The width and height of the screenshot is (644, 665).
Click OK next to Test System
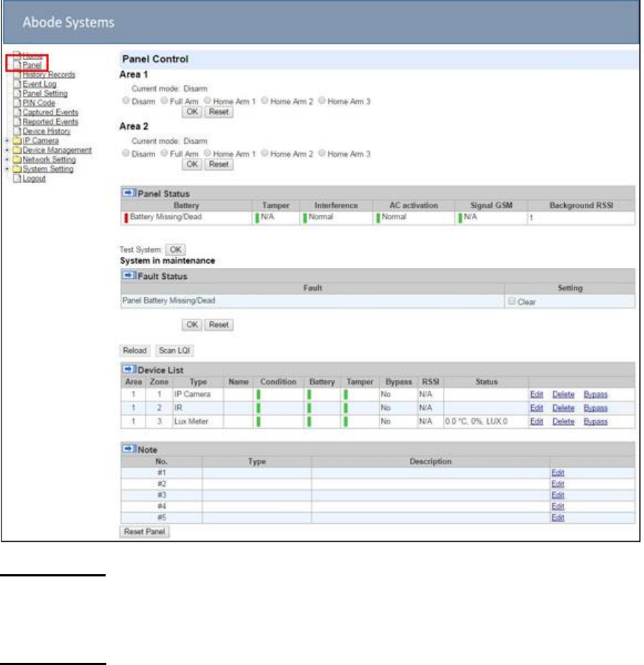pyautogui.click(x=175, y=249)
